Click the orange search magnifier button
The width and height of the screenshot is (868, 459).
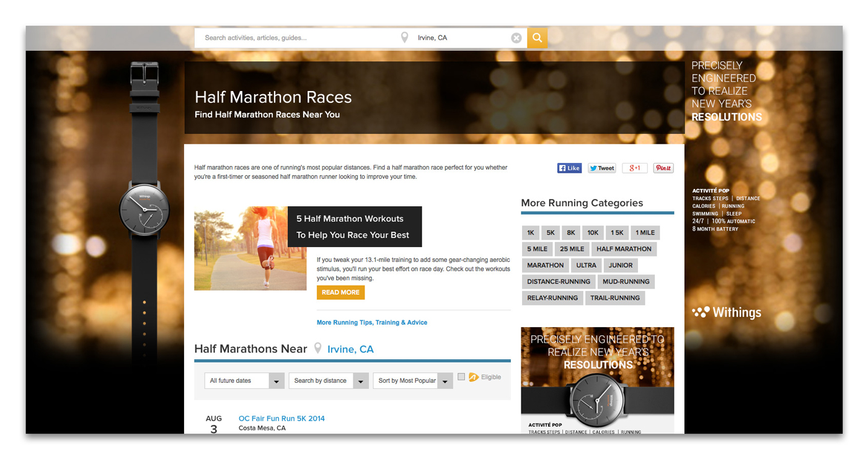537,38
